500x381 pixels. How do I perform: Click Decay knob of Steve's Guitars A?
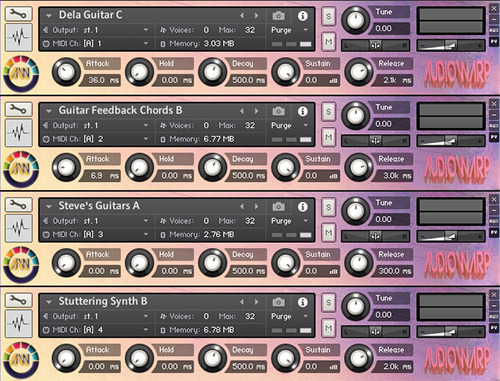coord(213,263)
